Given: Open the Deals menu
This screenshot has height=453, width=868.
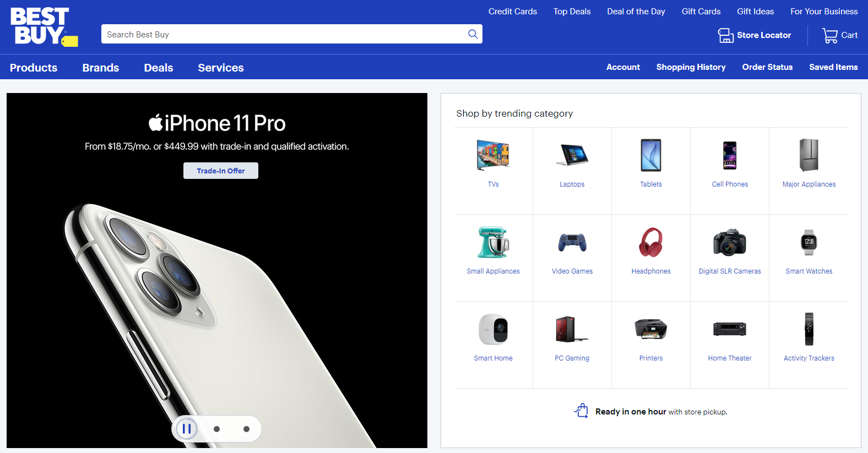Looking at the screenshot, I should pyautogui.click(x=159, y=68).
